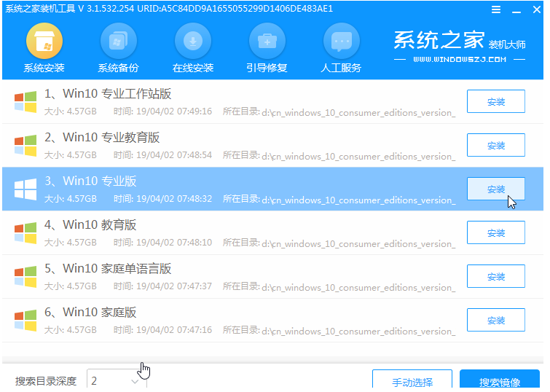Click Windows logo of Win10 家庭版

point(25,320)
